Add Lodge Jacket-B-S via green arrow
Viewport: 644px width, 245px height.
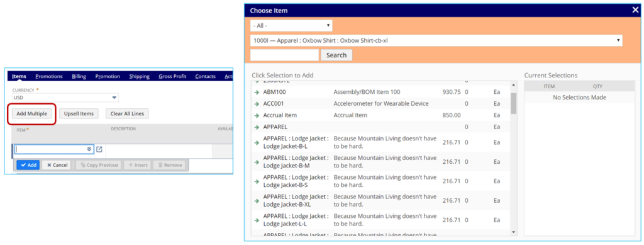click(257, 181)
